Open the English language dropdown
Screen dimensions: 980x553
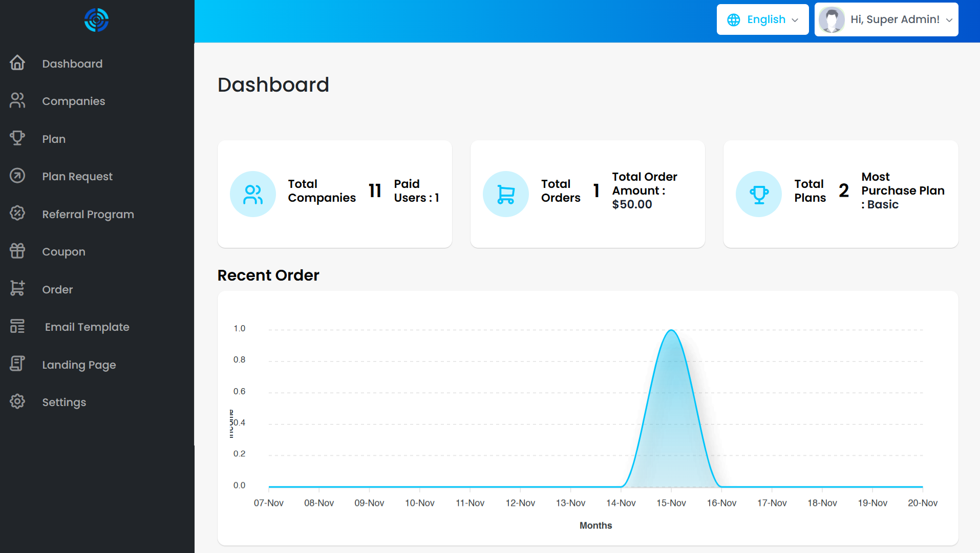click(762, 19)
